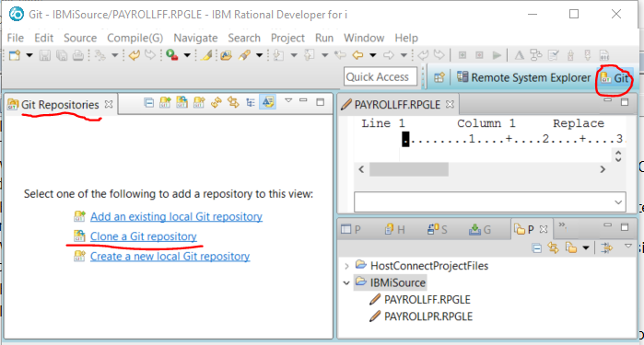This screenshot has height=345, width=644.
Task: Close the Git Repositories view tab
Action: tap(109, 104)
